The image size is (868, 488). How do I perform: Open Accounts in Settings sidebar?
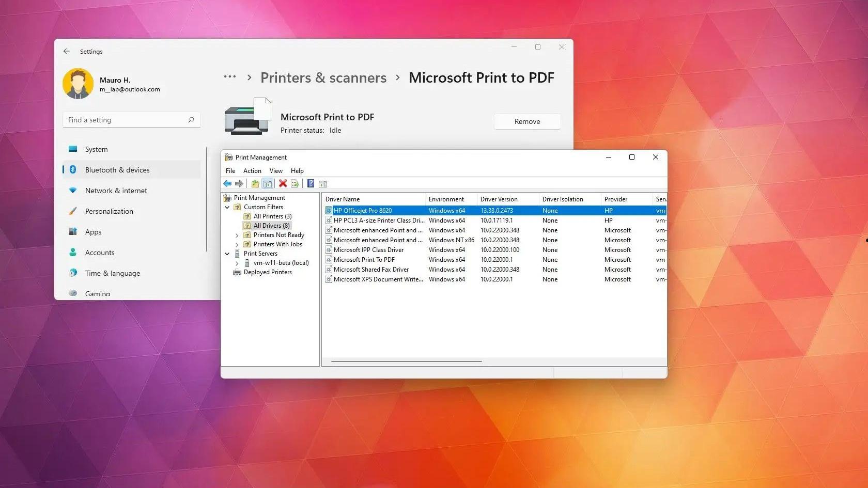[x=132, y=253]
